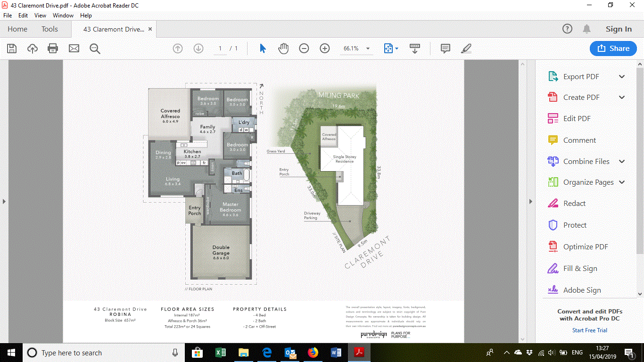Select the Hand pan tool
644x362 pixels.
point(283,49)
